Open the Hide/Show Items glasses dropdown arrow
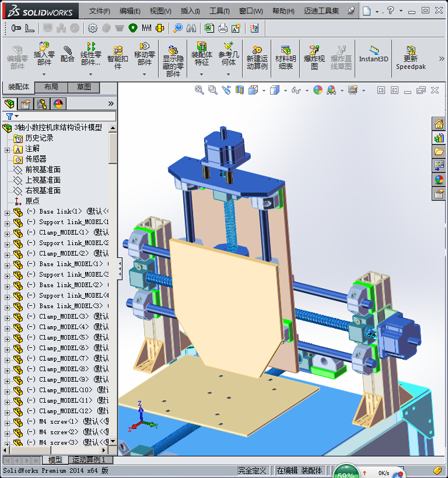Screen dimensions: 448x478 point(307,90)
